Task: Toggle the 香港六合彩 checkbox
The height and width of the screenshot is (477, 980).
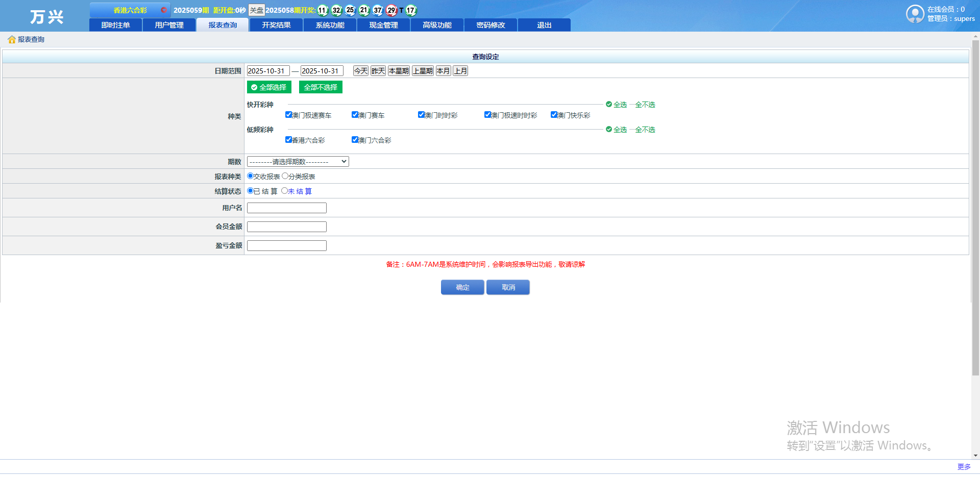Action: 288,140
